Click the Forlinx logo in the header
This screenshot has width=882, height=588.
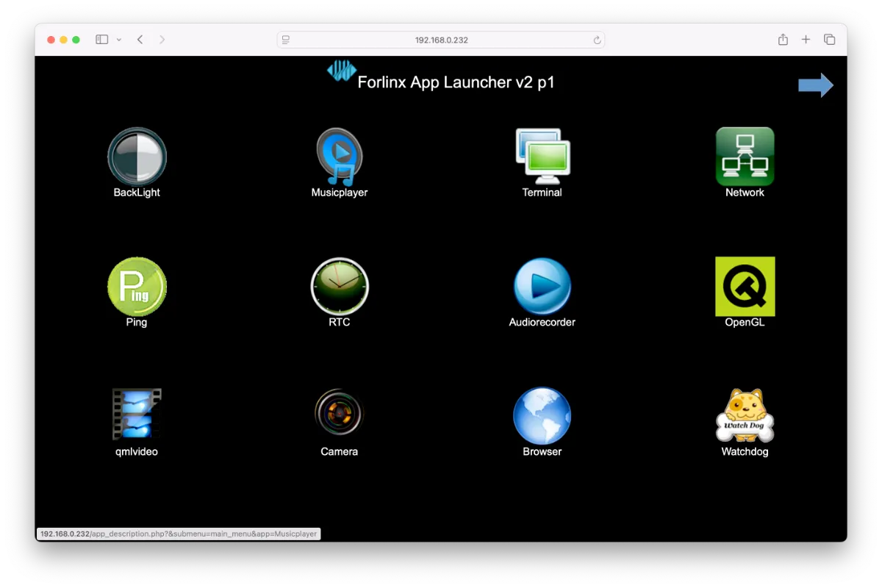[341, 71]
